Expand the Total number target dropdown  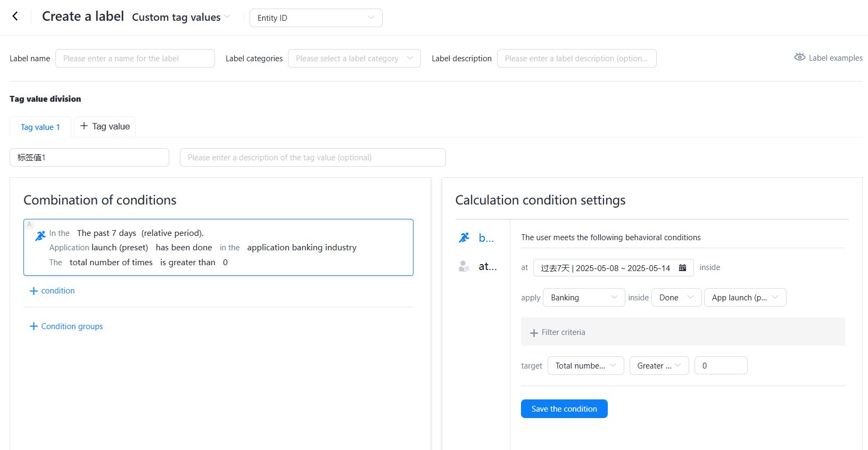pyautogui.click(x=585, y=366)
